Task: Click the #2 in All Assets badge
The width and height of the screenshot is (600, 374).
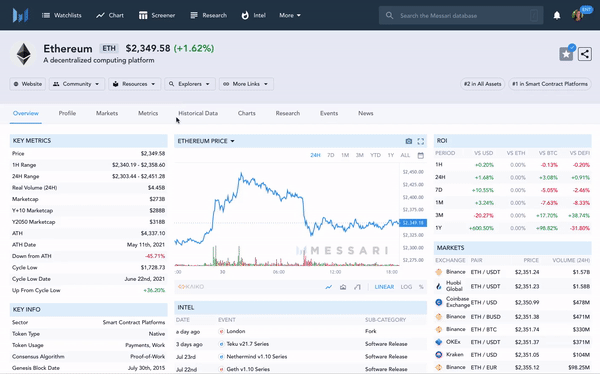Action: [482, 84]
